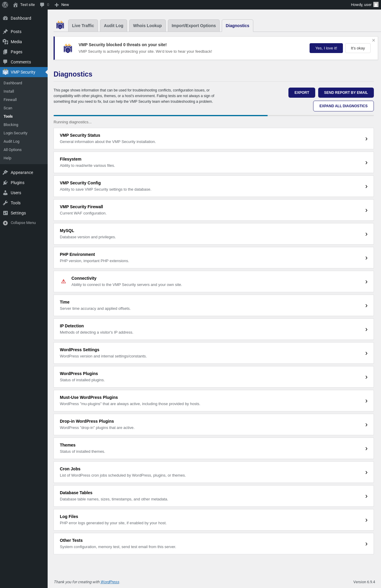Screen dimensions: 381x588
Task: Select the Import/Export Options tab
Action: [x=194, y=26]
